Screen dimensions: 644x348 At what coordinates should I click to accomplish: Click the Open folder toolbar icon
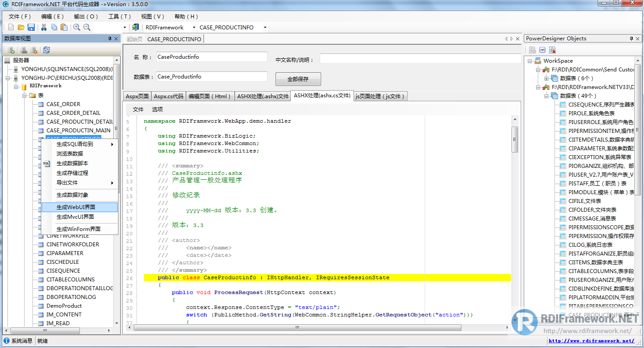(x=21, y=27)
